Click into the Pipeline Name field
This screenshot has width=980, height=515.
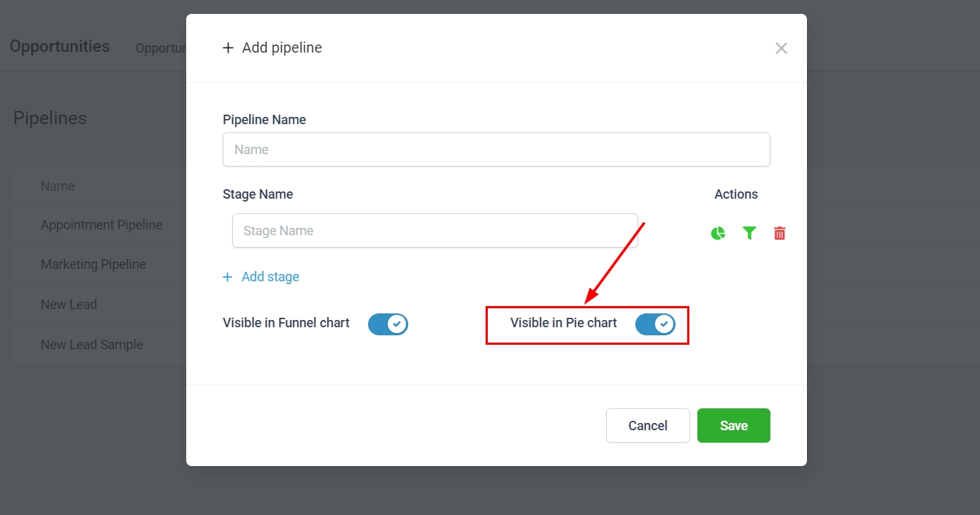pyautogui.click(x=496, y=150)
